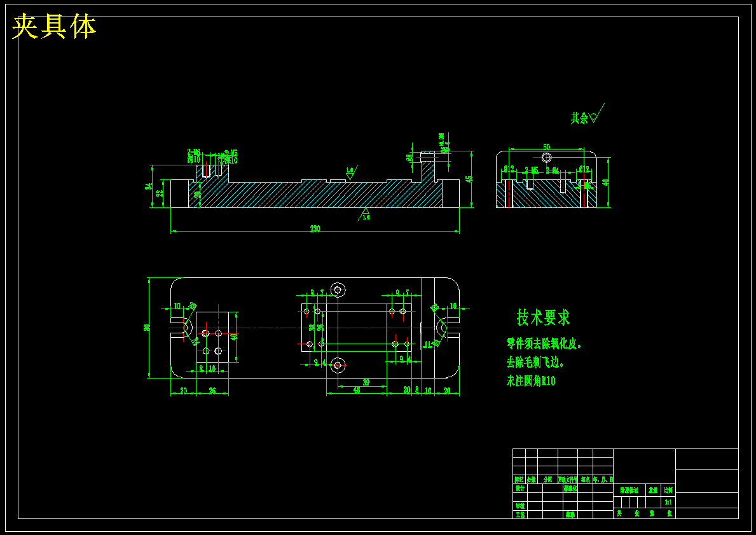Pick the note "未注圆角R10"
756x535 pixels.
click(x=531, y=381)
